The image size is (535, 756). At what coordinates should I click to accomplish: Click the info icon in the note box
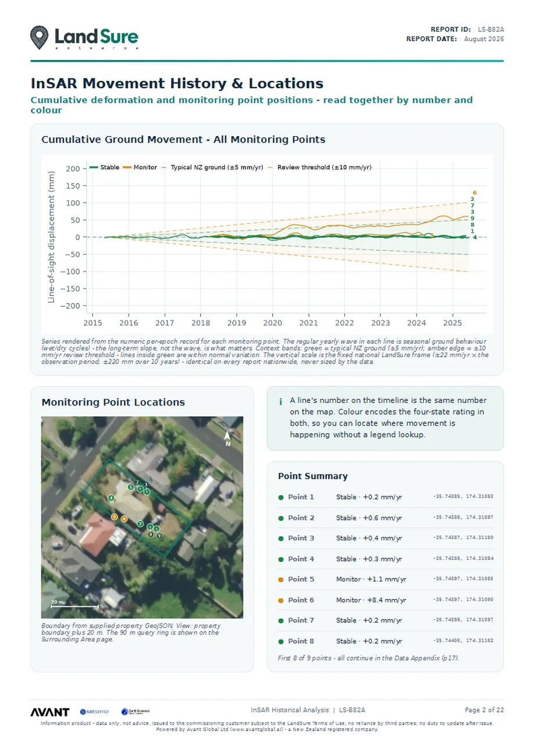(x=280, y=402)
